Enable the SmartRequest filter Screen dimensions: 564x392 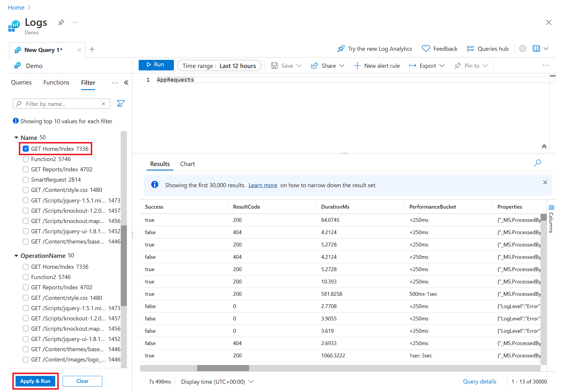(26, 179)
